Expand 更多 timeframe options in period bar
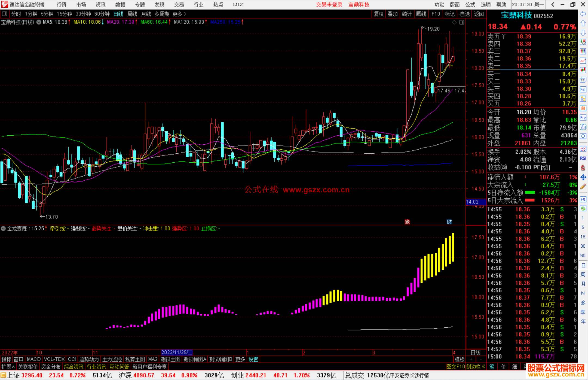 click(x=179, y=14)
